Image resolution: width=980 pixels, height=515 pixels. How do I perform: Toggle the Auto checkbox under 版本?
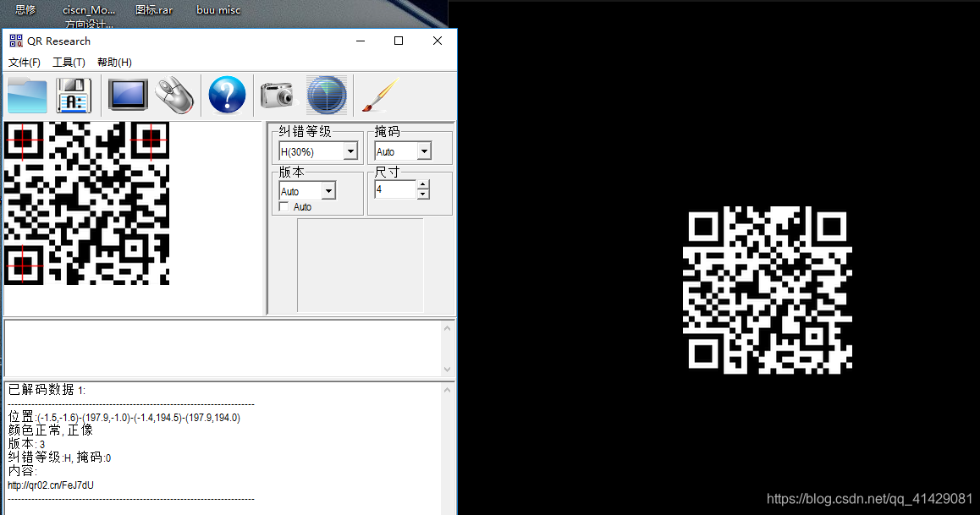(284, 206)
